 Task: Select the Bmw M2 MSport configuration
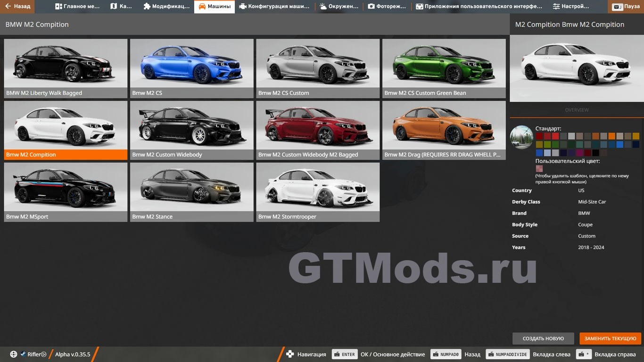pyautogui.click(x=66, y=192)
